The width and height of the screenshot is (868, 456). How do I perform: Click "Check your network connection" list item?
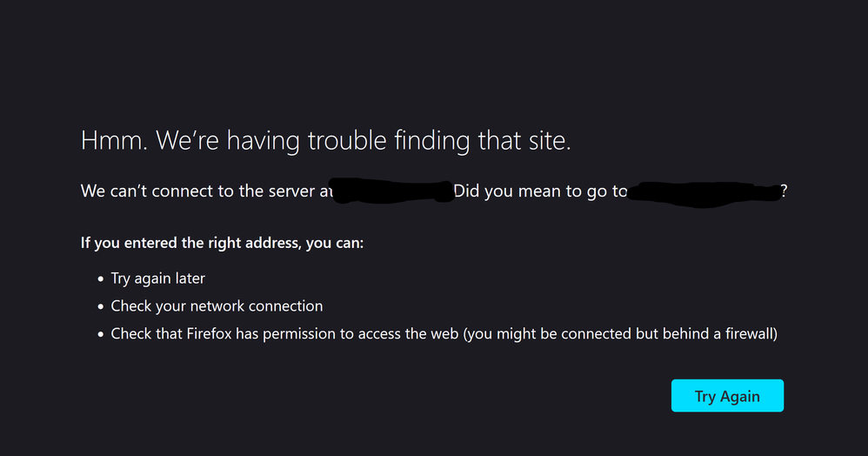217,306
